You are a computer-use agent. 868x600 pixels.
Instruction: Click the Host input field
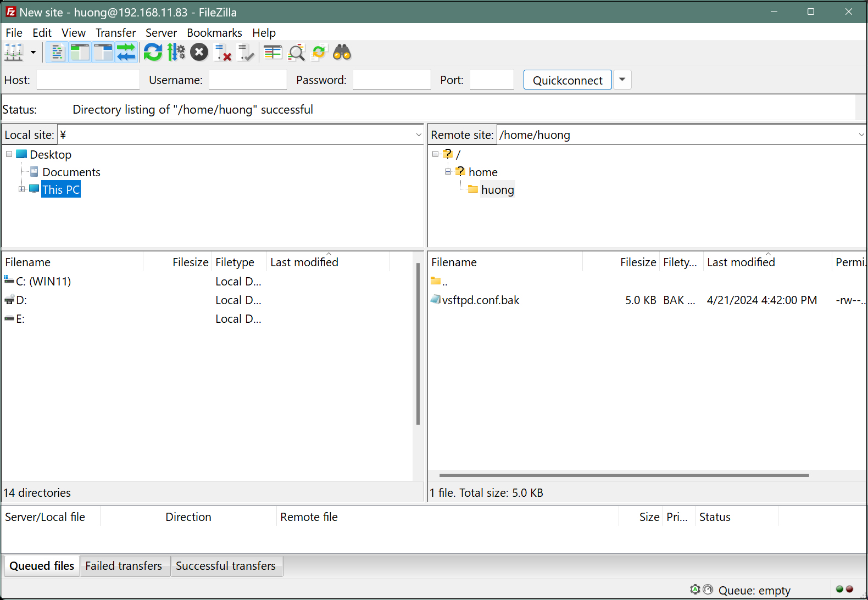coord(88,80)
